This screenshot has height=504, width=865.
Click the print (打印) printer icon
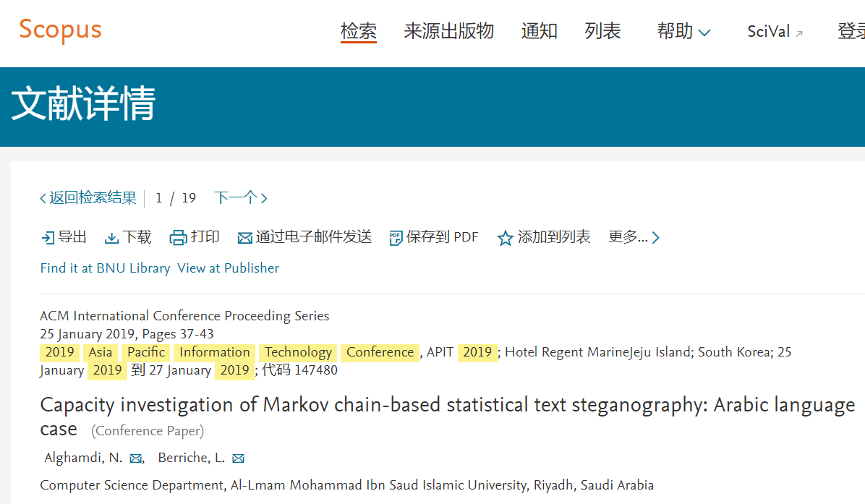(x=178, y=238)
